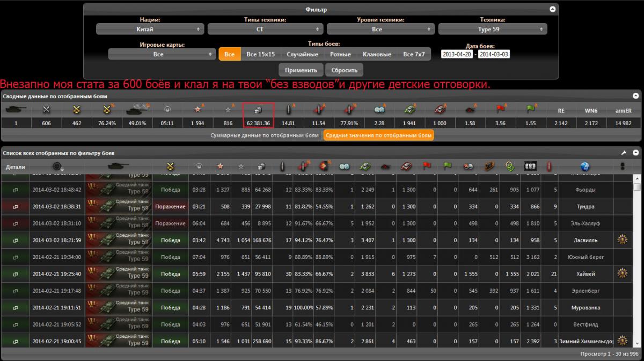
Task: Collapse the Сводные данные panel using its arrow icon
Action: (636, 96)
